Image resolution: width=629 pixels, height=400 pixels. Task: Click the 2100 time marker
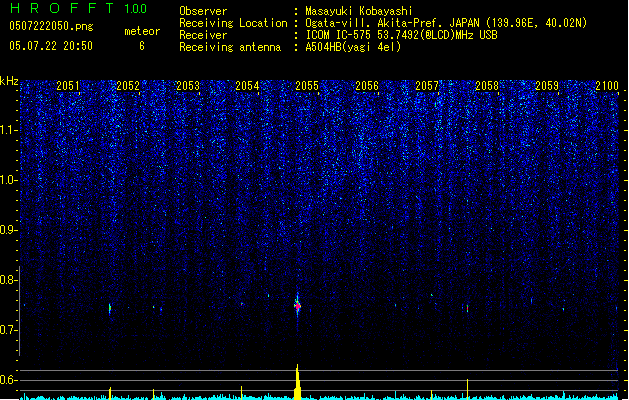[x=607, y=85]
